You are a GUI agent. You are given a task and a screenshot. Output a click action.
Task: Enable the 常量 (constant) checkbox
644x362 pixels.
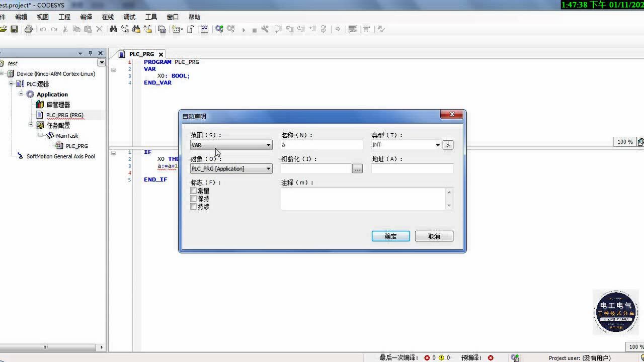193,191
